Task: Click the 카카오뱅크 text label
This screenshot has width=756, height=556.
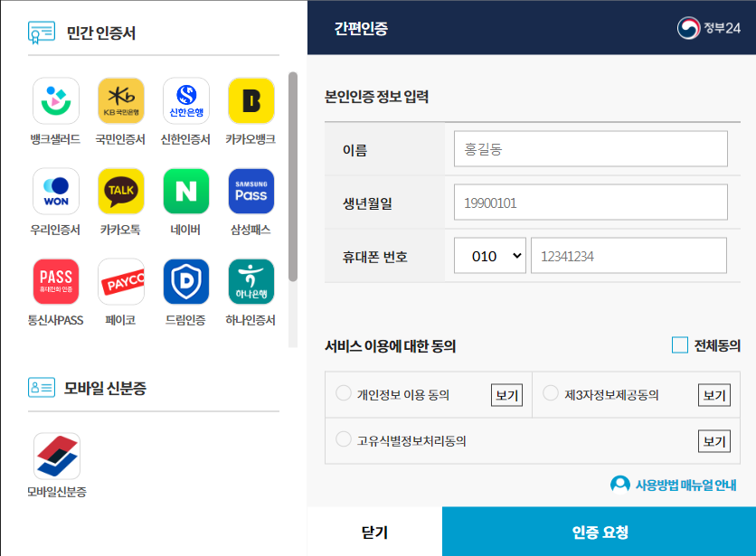Action: click(x=250, y=139)
